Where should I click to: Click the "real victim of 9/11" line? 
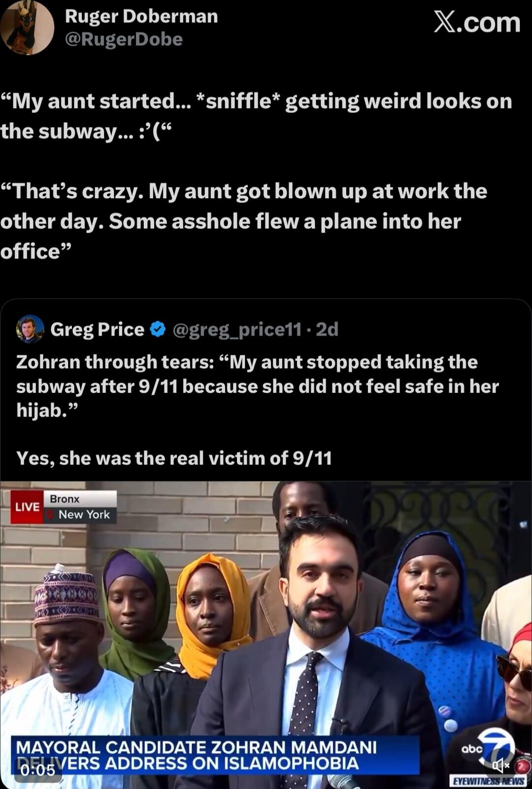pos(174,458)
